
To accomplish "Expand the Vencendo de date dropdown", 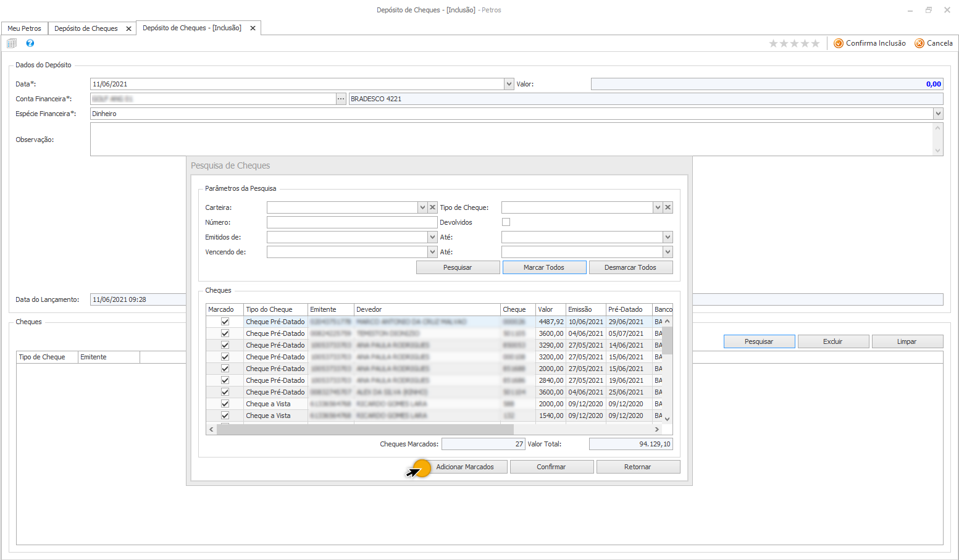I will pyautogui.click(x=432, y=252).
